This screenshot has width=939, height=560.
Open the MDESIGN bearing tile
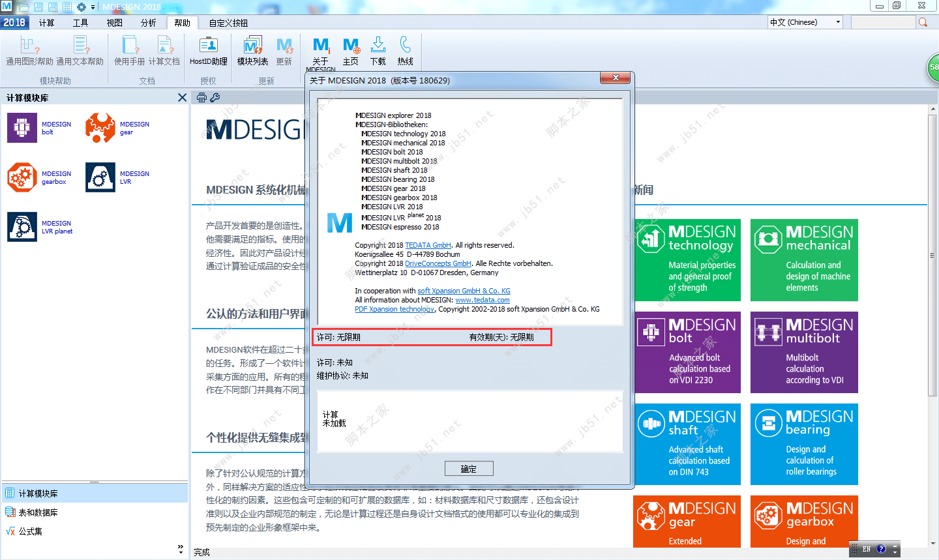coord(804,444)
